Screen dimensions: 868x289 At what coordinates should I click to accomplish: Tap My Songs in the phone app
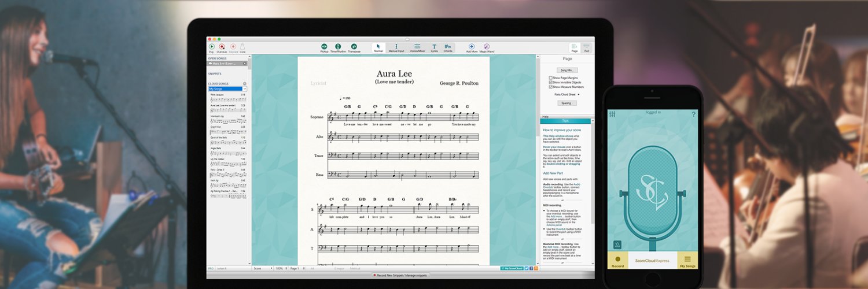click(687, 260)
